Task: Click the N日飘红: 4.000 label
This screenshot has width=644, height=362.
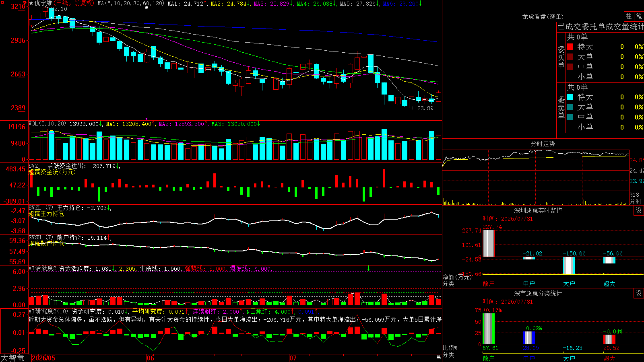Action: pyautogui.click(x=270, y=311)
